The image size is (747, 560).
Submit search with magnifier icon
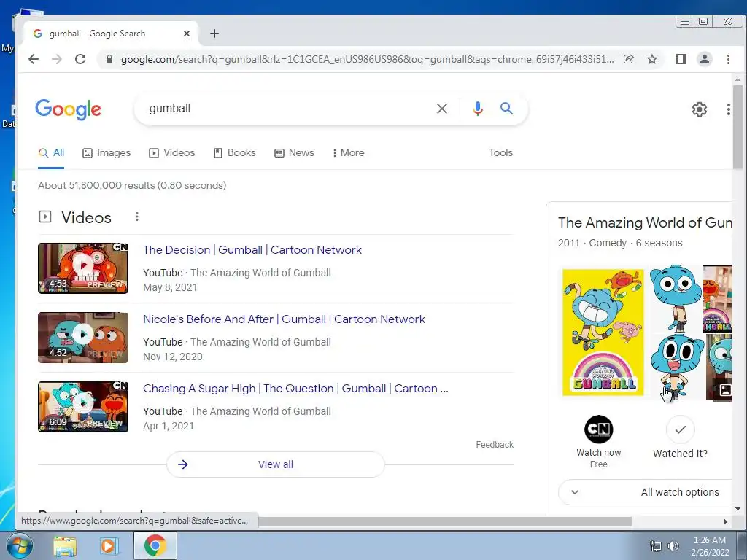pyautogui.click(x=506, y=109)
